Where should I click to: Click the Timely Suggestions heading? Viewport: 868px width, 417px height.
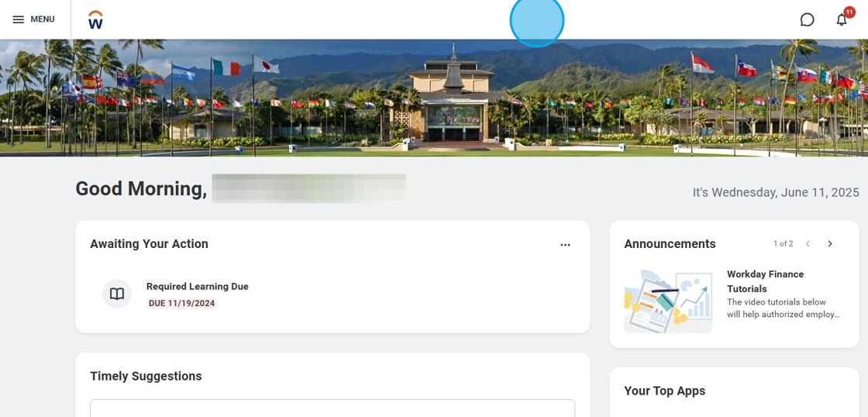tap(146, 376)
